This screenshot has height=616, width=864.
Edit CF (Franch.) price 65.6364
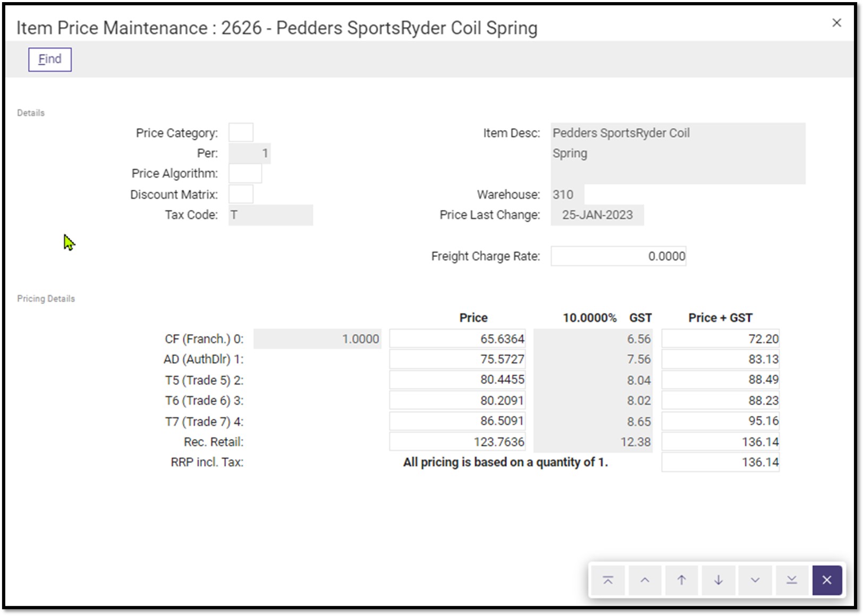458,339
